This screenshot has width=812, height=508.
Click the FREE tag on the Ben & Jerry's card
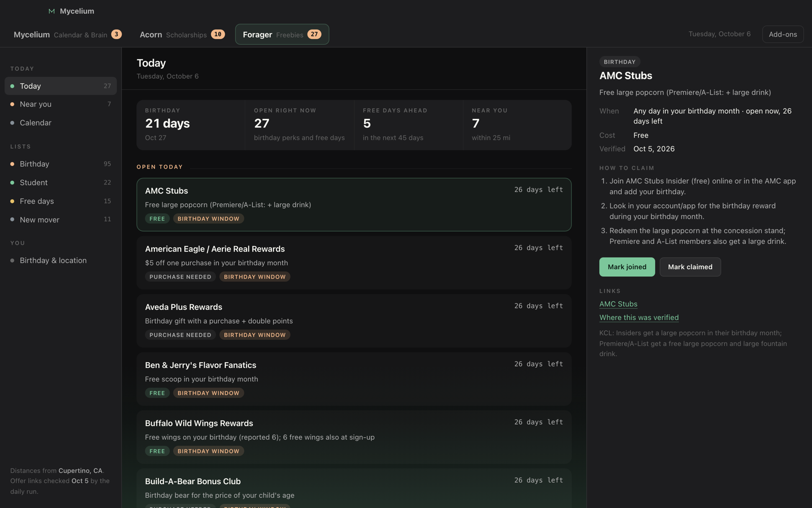coord(157,393)
